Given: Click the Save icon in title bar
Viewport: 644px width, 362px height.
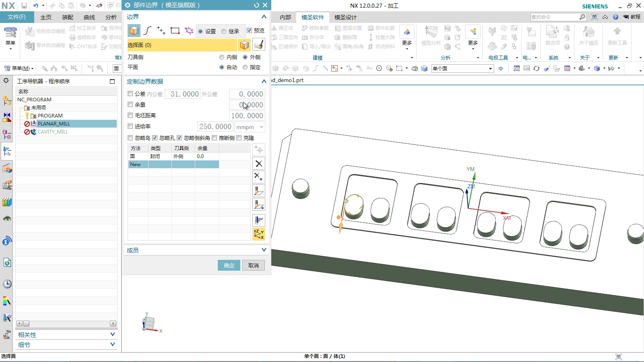Looking at the screenshot, I should (24, 6).
